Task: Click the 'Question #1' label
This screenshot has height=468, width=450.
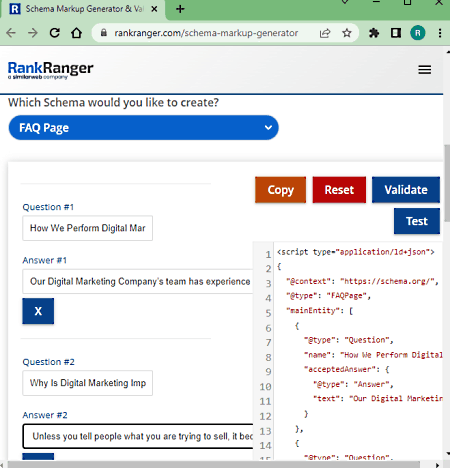Action: [x=48, y=207]
